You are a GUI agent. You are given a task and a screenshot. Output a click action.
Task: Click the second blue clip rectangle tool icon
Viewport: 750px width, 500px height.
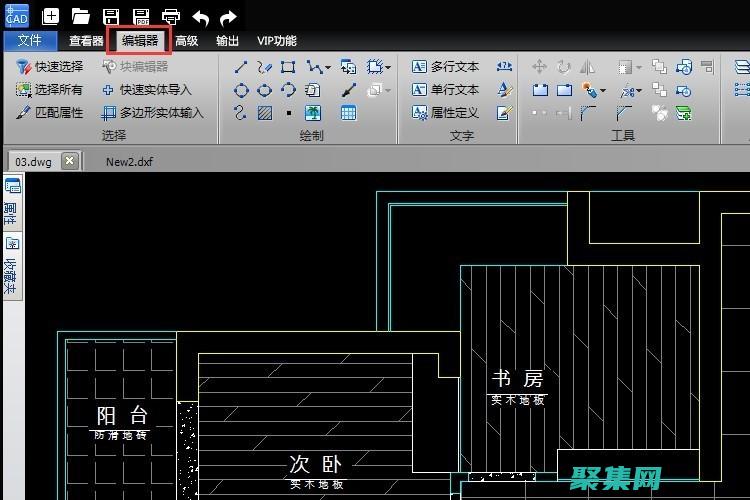coord(564,90)
